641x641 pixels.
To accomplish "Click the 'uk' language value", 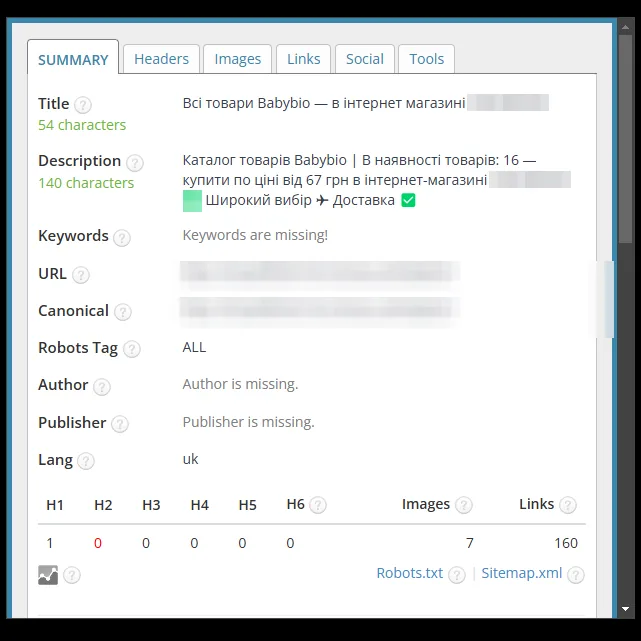I will click(191, 459).
